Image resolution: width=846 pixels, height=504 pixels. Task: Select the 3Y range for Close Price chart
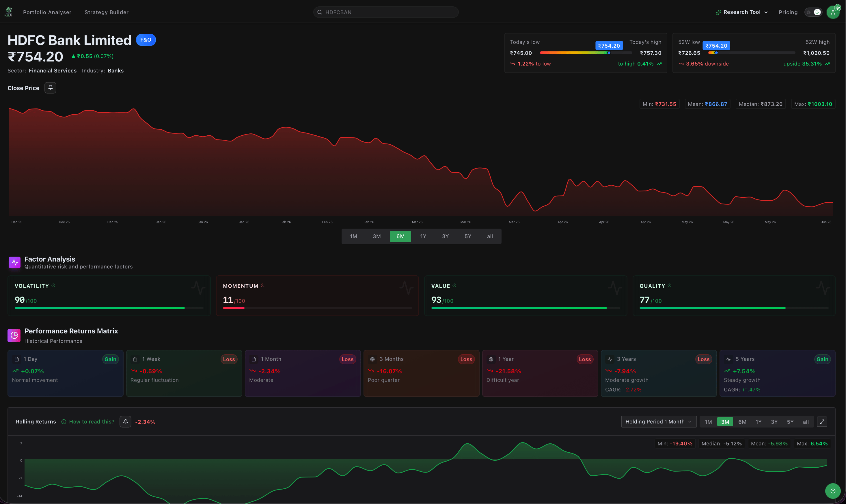(445, 236)
